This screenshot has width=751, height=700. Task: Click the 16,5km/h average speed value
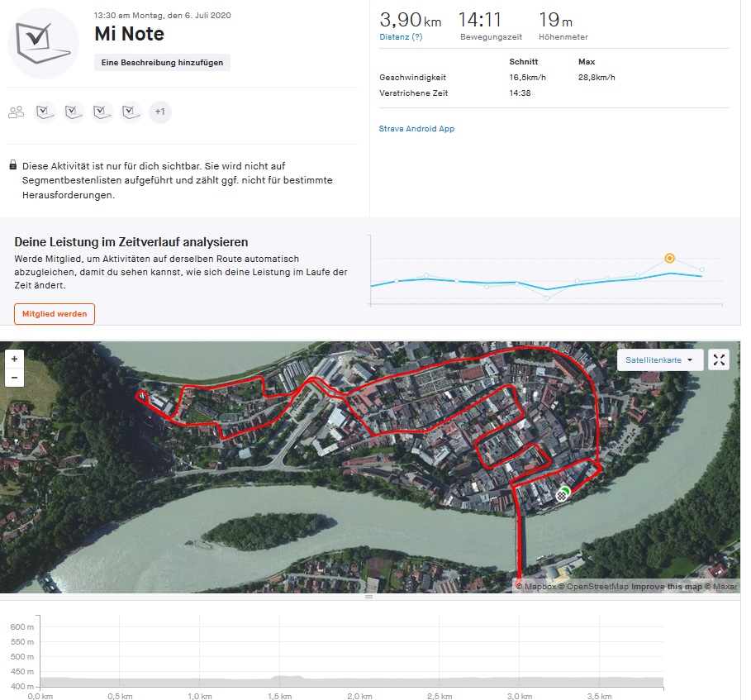[527, 77]
